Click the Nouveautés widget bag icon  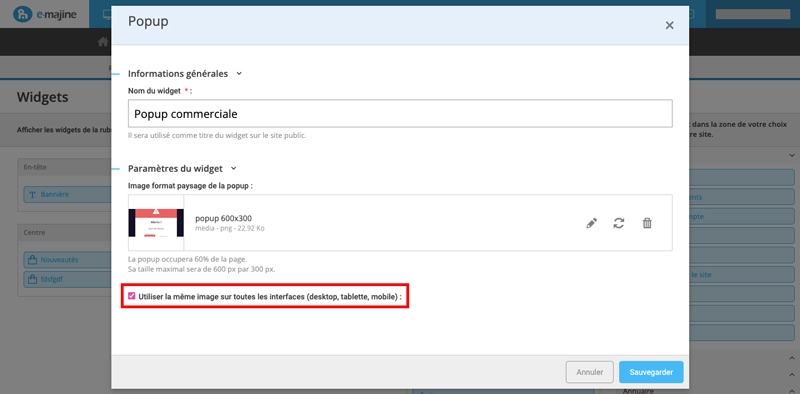32,260
